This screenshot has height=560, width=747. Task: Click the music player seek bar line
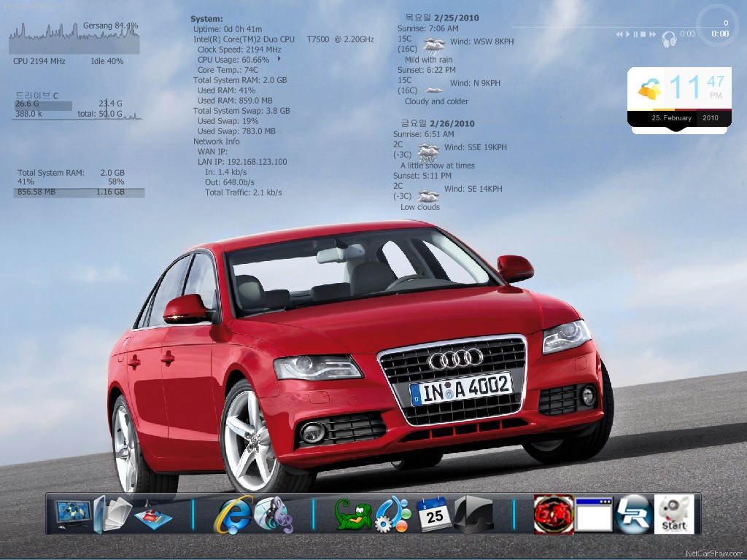coord(605,27)
